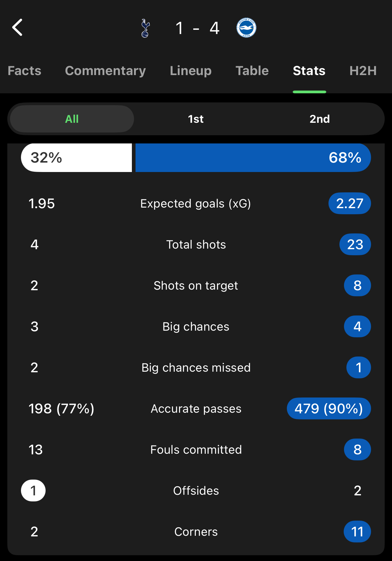Select the All period filter
The height and width of the screenshot is (561, 392).
point(72,119)
